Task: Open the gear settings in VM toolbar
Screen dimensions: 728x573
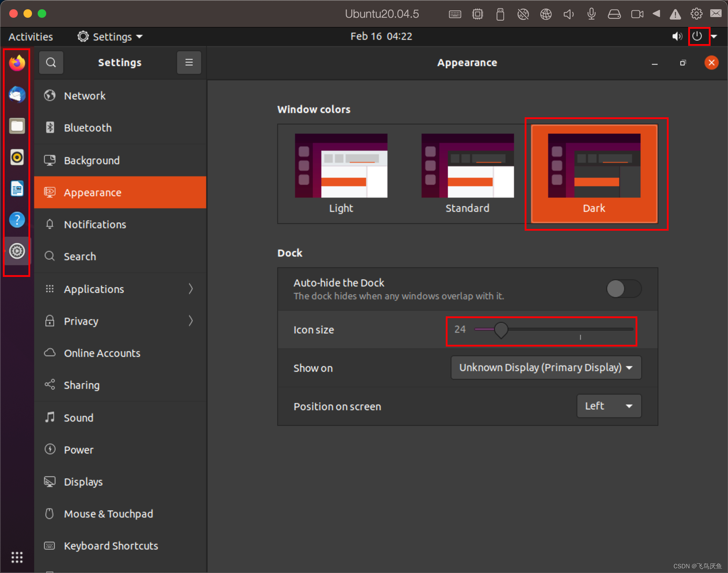Action: [x=696, y=14]
